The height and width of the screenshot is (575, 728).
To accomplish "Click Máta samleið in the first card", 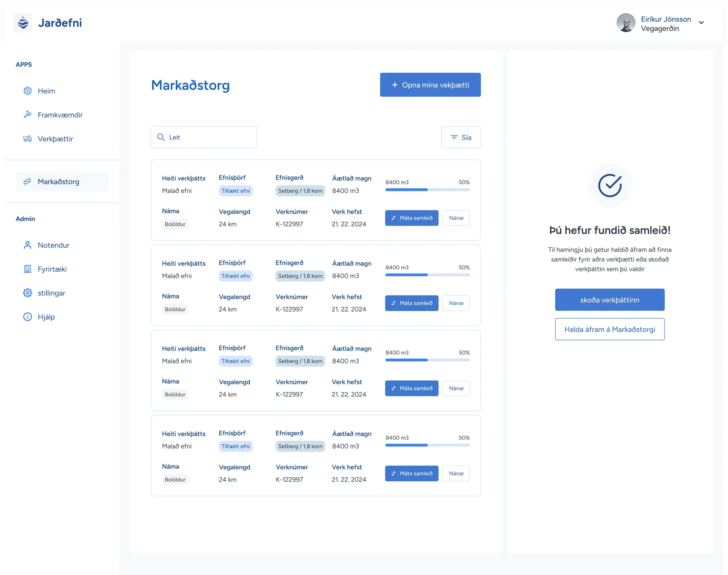I will (x=412, y=218).
